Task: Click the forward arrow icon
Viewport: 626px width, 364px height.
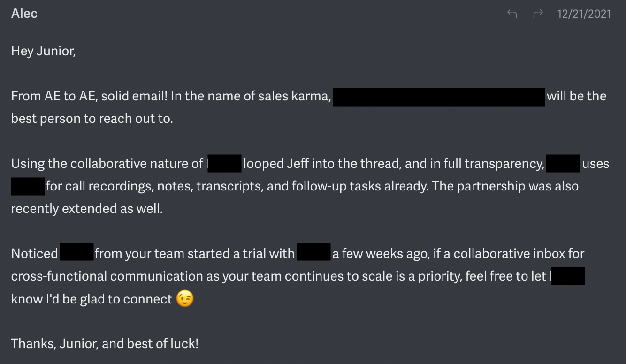Action: click(x=538, y=14)
